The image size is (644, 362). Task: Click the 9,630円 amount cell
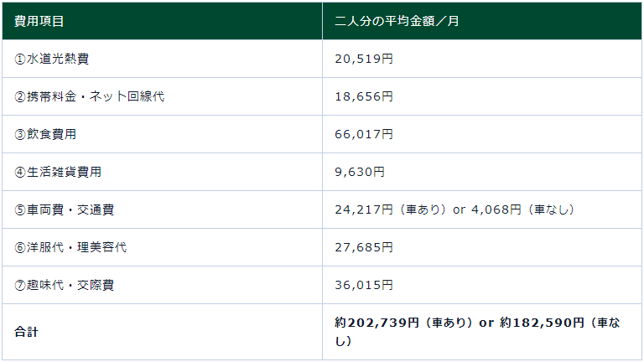click(x=360, y=172)
